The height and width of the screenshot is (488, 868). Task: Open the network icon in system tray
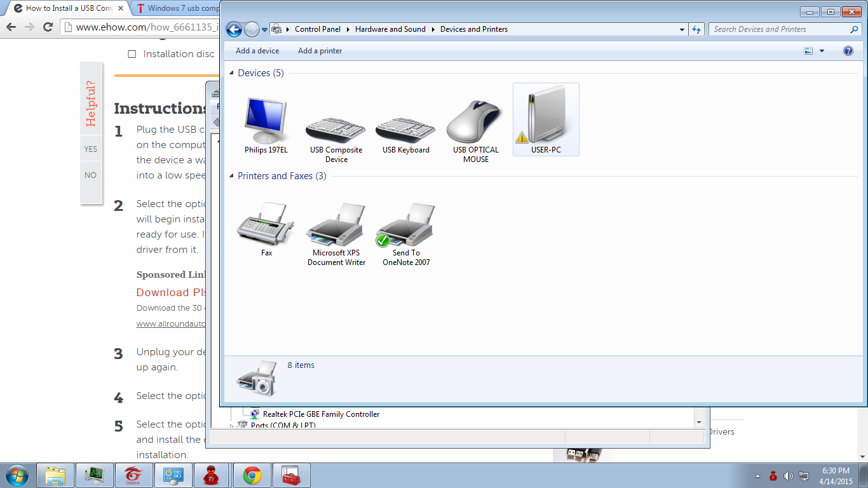click(x=804, y=476)
